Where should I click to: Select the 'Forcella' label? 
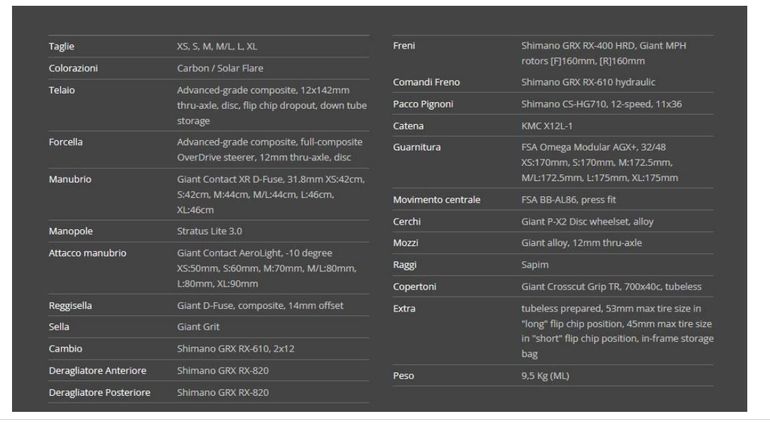[x=66, y=142]
